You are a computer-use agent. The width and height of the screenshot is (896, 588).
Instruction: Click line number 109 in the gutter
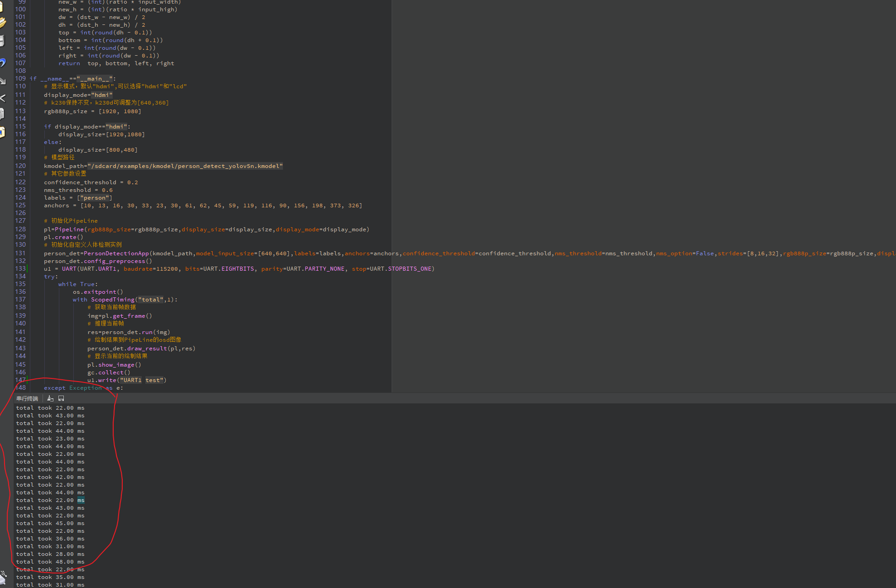(x=20, y=78)
